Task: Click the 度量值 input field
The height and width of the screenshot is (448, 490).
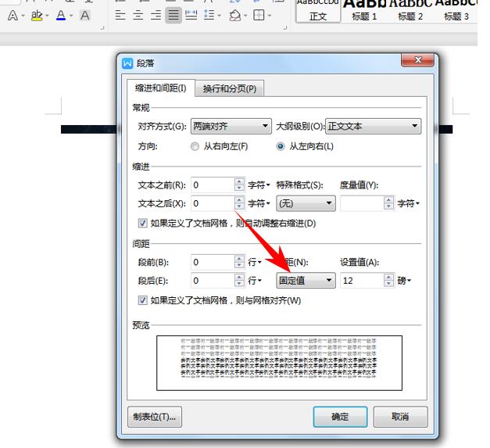Action: pos(362,203)
